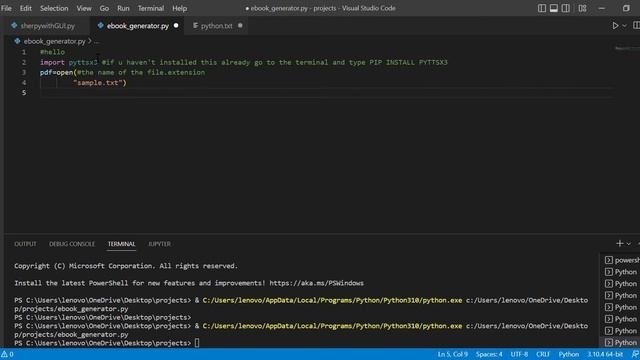Image resolution: width=640 pixels, height=360 pixels.
Task: Click the terminal input prompt cursor
Action: tap(197, 343)
